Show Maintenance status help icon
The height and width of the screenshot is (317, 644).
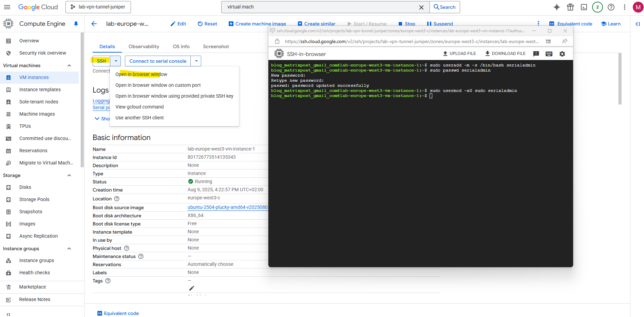(x=141, y=256)
